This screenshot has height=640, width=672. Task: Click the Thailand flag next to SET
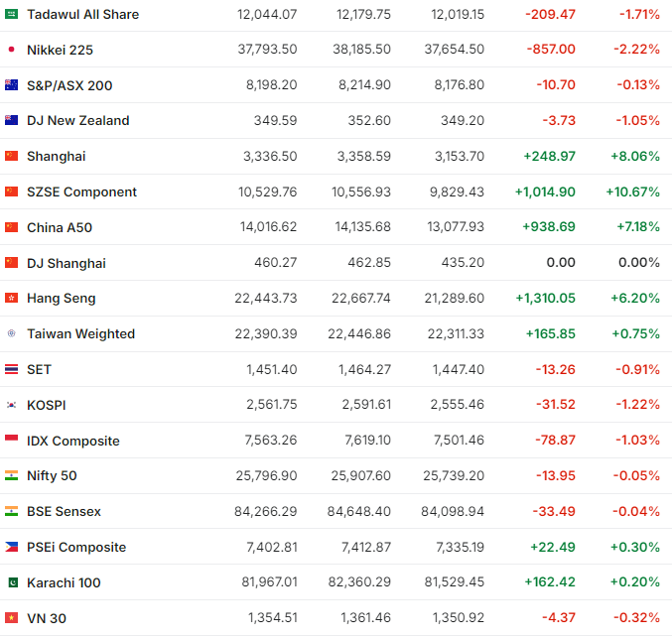click(12, 369)
